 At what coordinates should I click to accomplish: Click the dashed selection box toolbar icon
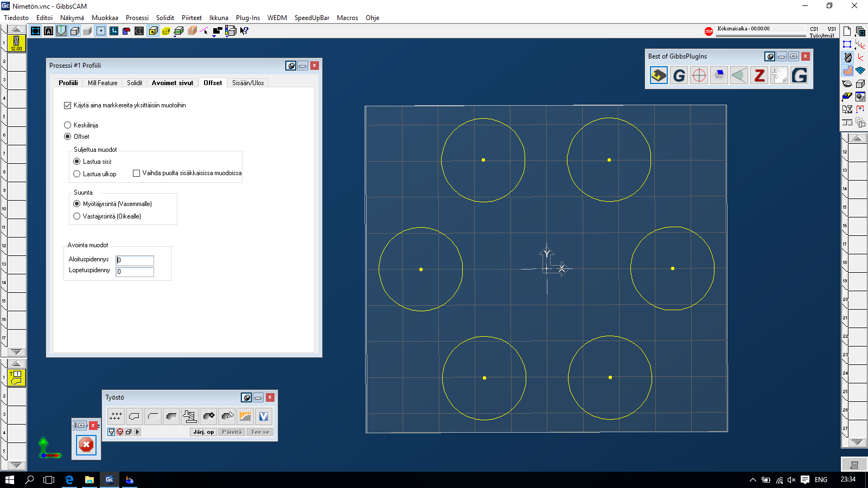coord(101,31)
